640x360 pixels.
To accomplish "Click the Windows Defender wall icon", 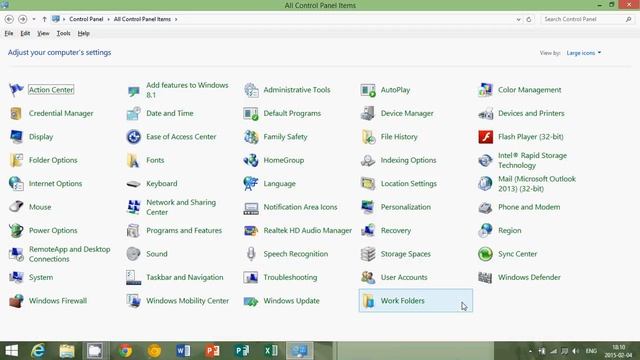I will (x=485, y=278).
